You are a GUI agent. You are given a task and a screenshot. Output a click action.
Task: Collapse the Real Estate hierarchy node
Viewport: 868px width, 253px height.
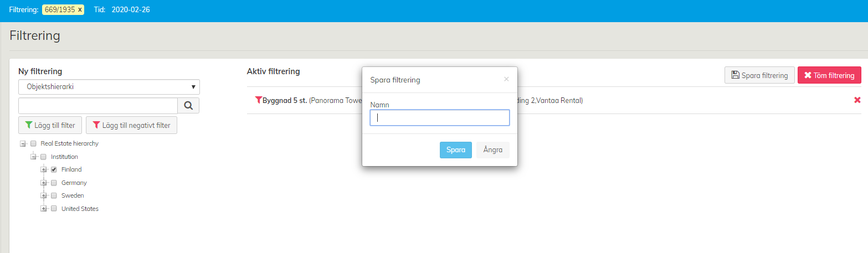(23, 143)
